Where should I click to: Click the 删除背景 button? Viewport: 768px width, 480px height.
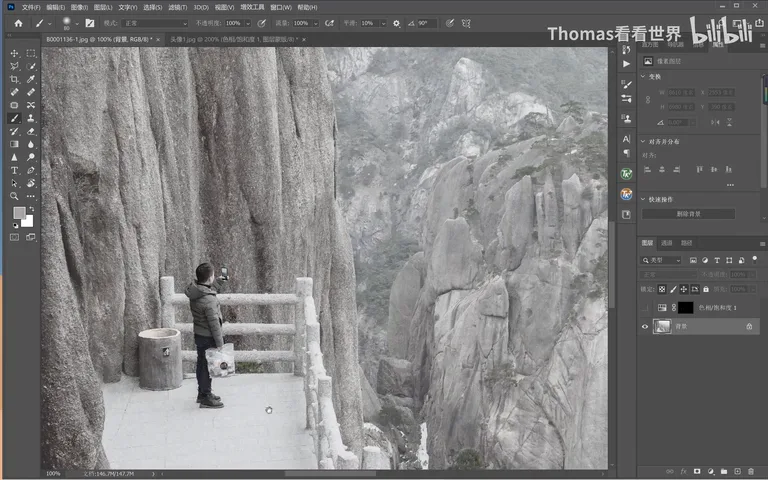[x=688, y=214]
